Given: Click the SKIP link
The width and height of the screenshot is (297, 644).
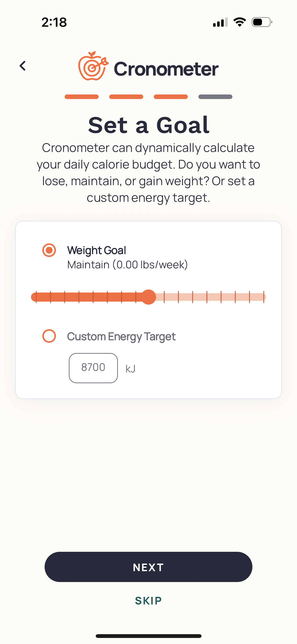Looking at the screenshot, I should (148, 599).
